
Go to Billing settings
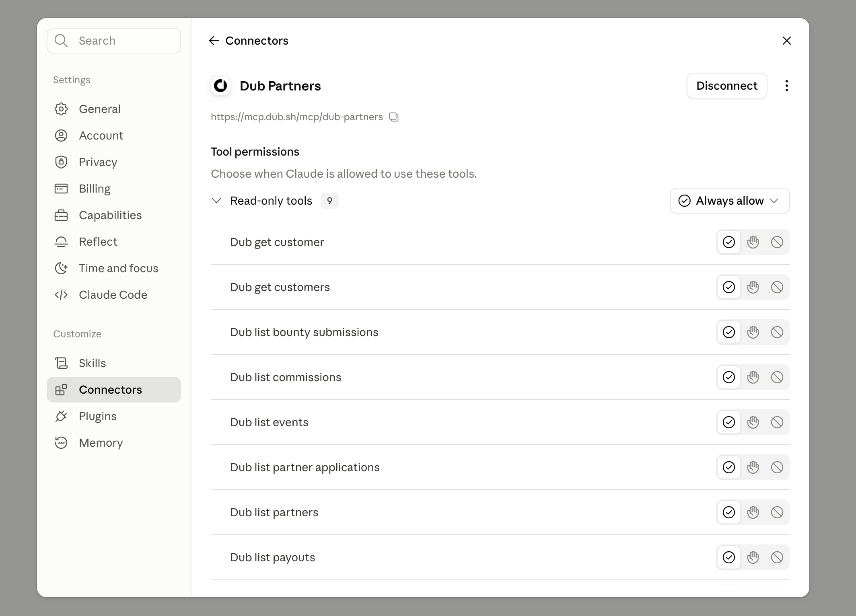114,189
